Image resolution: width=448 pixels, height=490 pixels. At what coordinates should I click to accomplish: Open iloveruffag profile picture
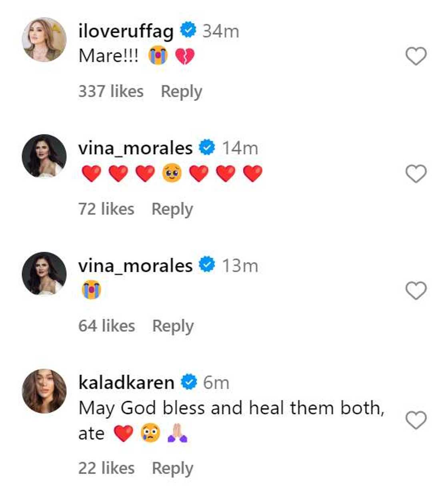pyautogui.click(x=44, y=39)
